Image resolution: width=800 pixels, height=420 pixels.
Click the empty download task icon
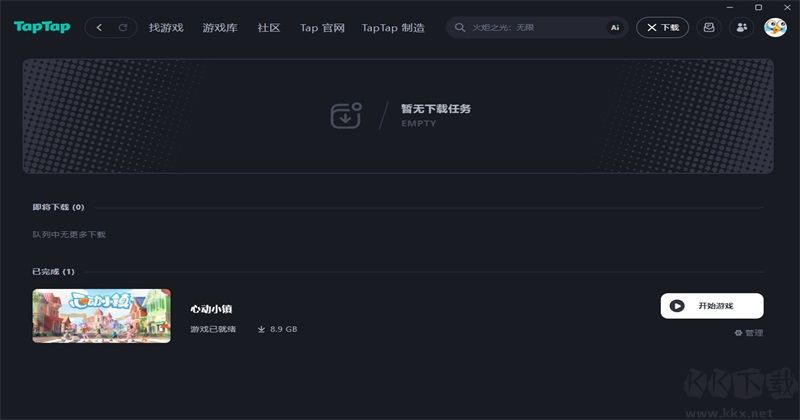[346, 115]
